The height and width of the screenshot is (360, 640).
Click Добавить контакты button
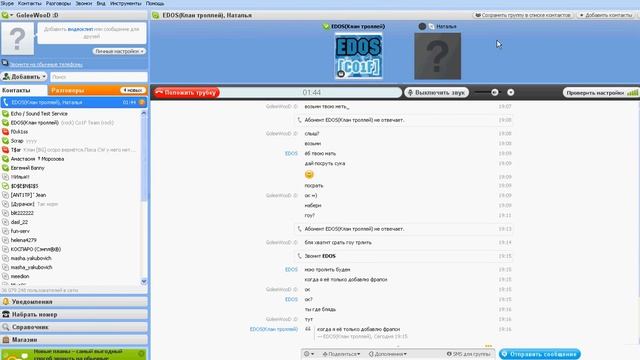click(x=605, y=15)
